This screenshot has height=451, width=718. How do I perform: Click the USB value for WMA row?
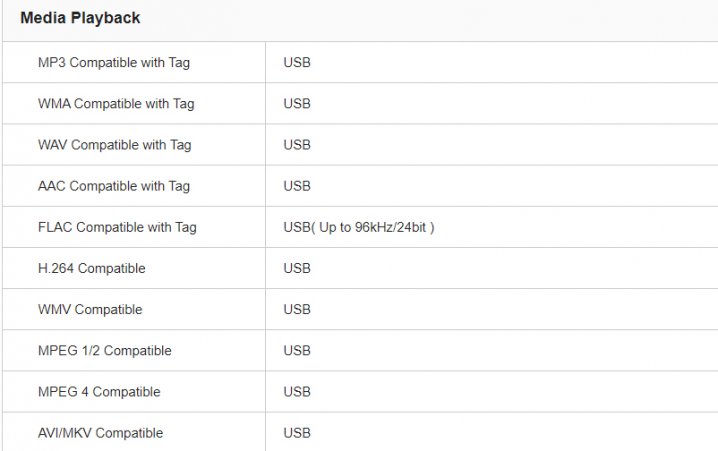click(297, 103)
